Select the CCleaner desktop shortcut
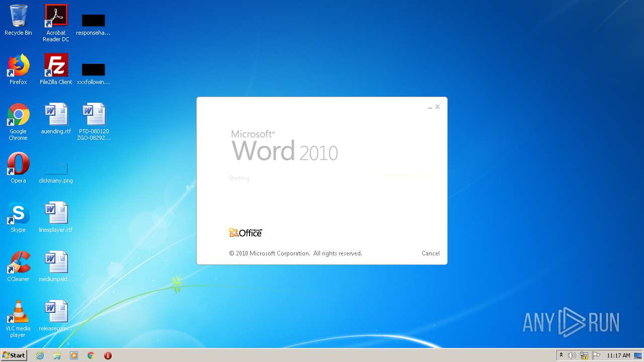The height and width of the screenshot is (362, 644). coord(18,266)
